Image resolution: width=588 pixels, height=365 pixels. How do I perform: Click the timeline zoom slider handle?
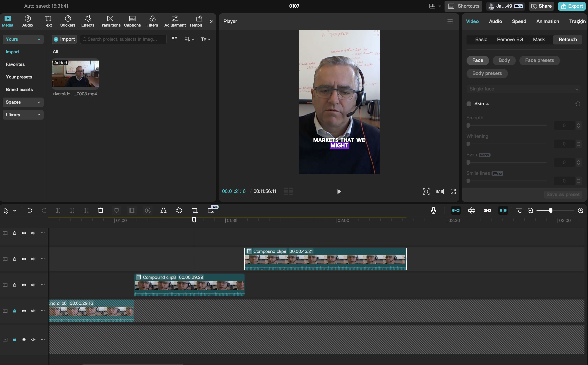(x=551, y=210)
